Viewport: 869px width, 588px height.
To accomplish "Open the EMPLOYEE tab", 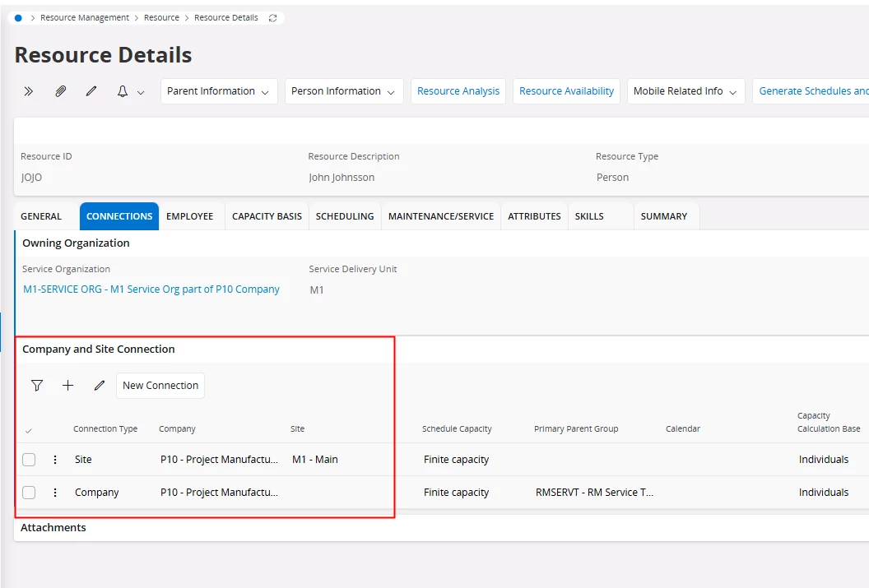I will (x=189, y=216).
